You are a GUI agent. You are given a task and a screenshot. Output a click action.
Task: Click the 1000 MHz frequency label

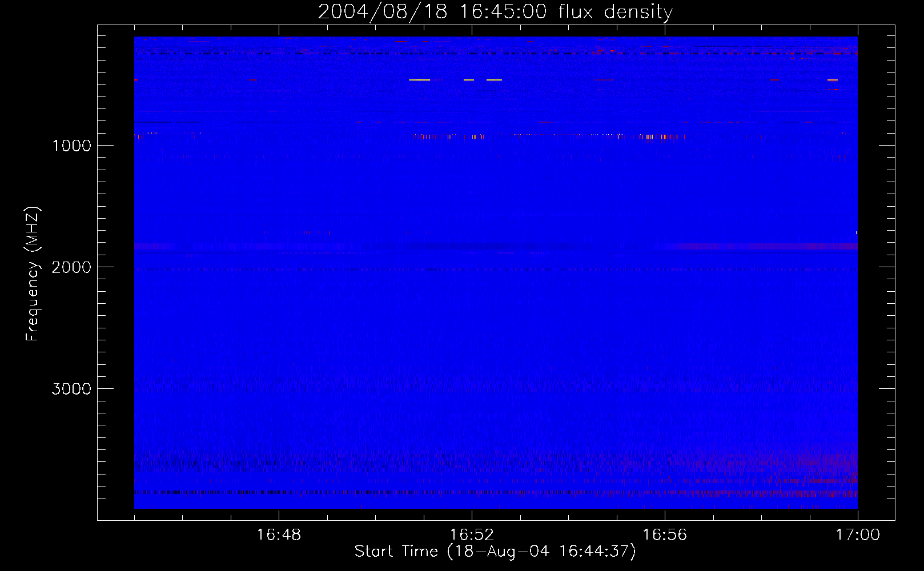[x=72, y=146]
